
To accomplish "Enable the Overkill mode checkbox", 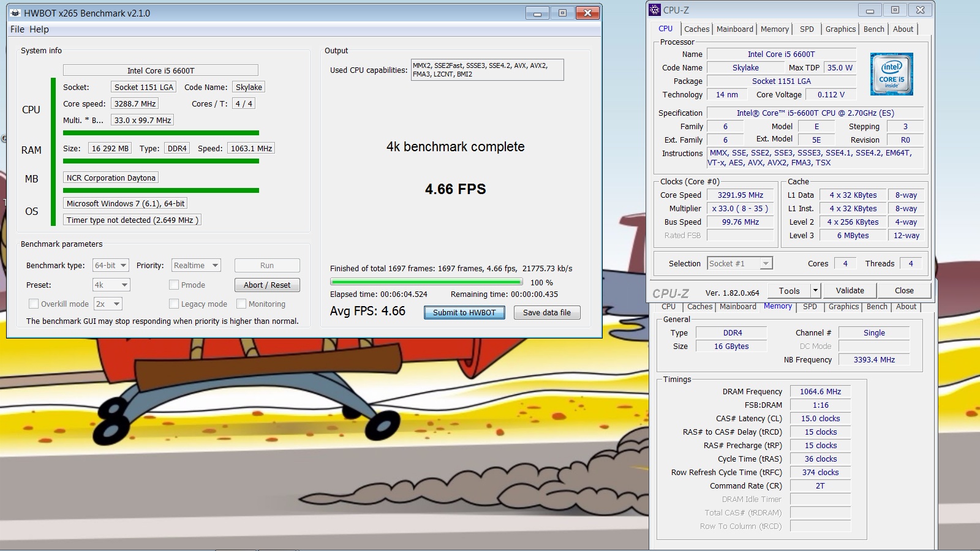I will [34, 304].
